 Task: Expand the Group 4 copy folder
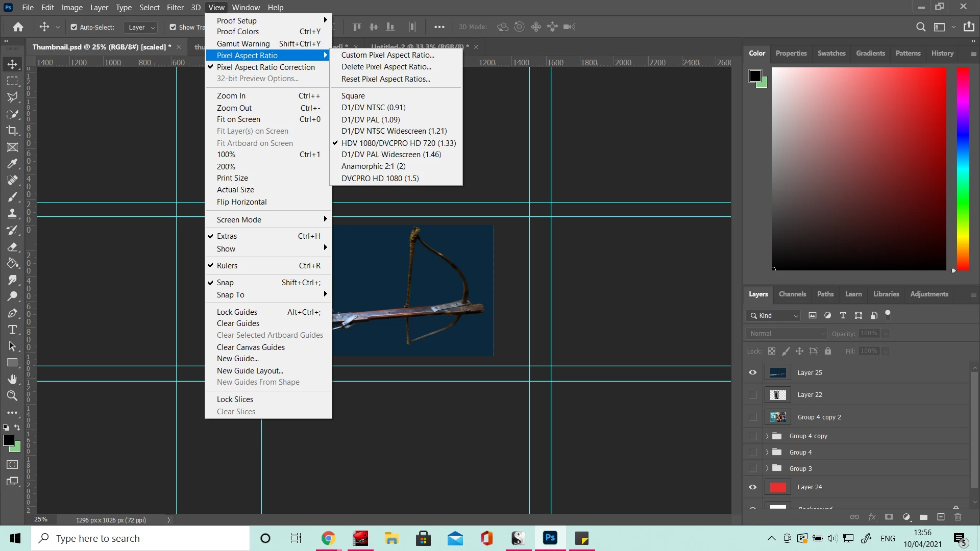(x=767, y=436)
